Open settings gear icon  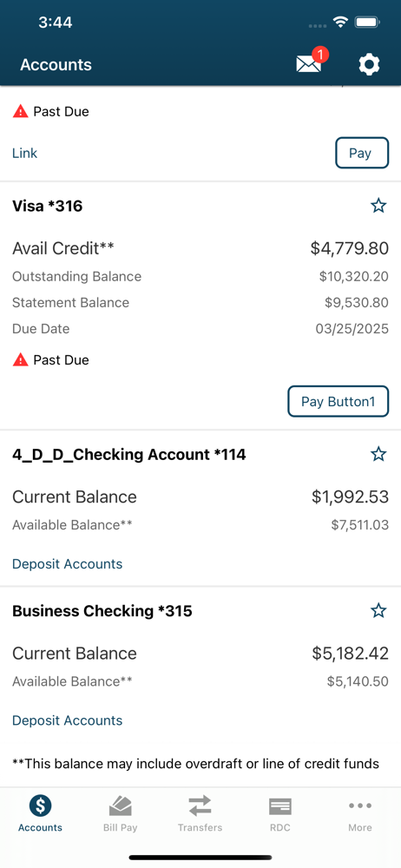370,65
